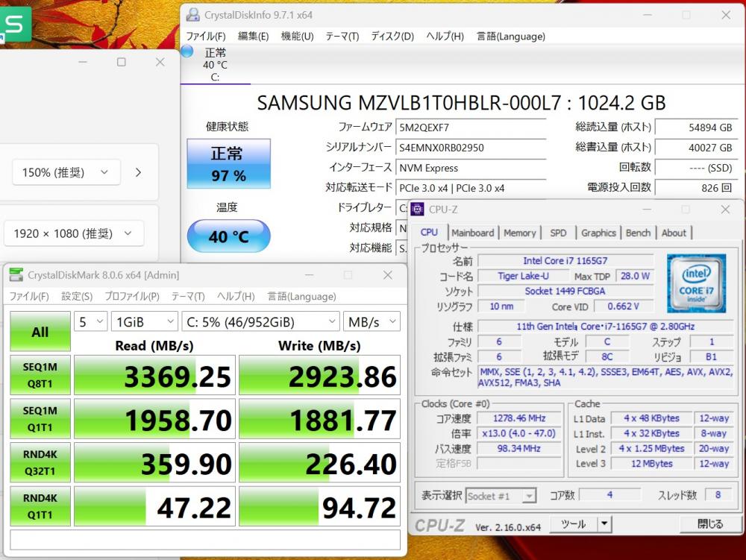746x560 pixels.
Task: Open 言語(Language) menu in CrystalDiskMark
Action: click(x=301, y=296)
